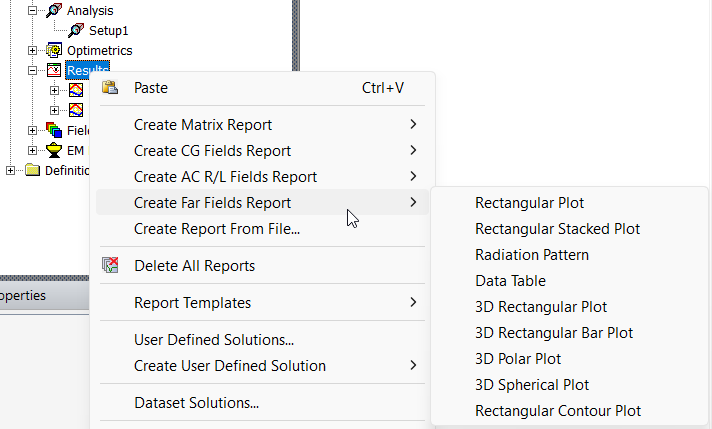Open Create AC R/L Fields Report submenu

tap(262, 177)
